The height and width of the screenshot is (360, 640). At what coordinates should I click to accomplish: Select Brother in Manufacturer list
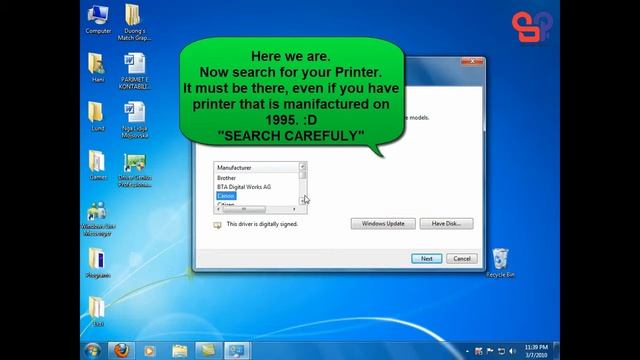click(x=226, y=178)
